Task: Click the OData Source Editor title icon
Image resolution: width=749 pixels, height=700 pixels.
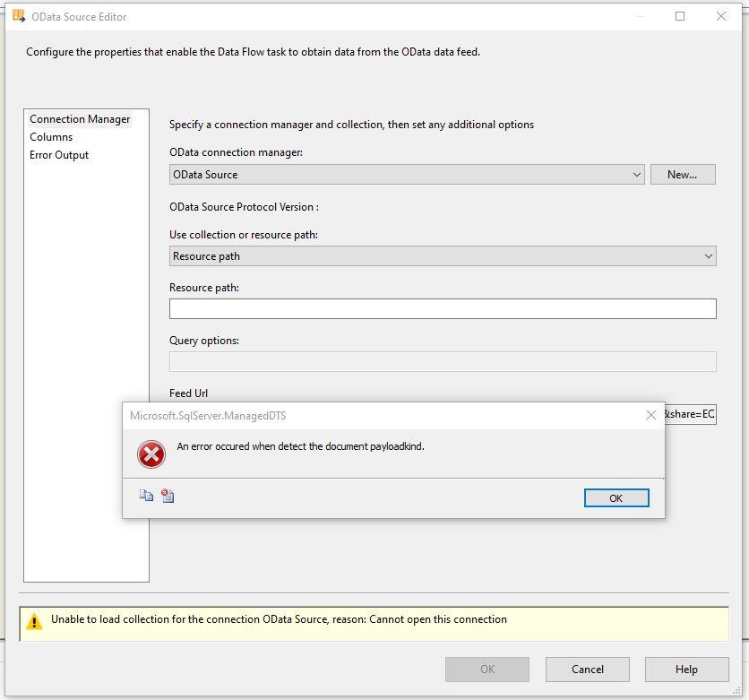Action: (18, 16)
